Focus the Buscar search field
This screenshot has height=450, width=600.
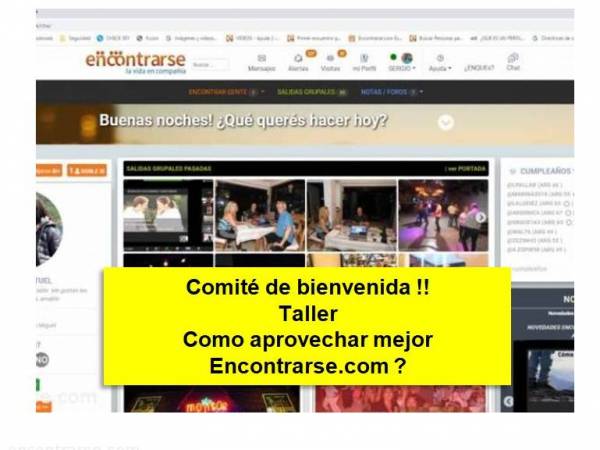[x=210, y=65]
